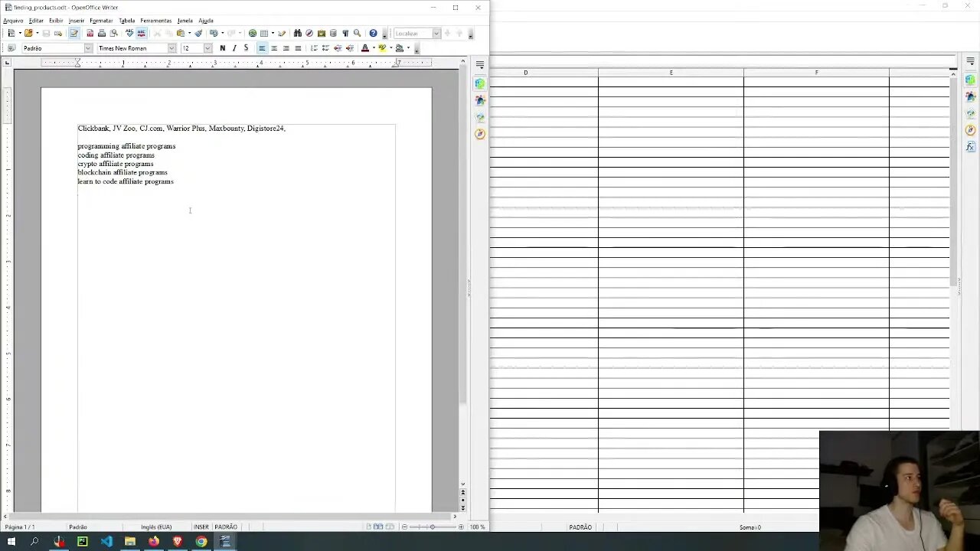The image size is (980, 551).
Task: Open the Ferramentas menu
Action: [156, 21]
